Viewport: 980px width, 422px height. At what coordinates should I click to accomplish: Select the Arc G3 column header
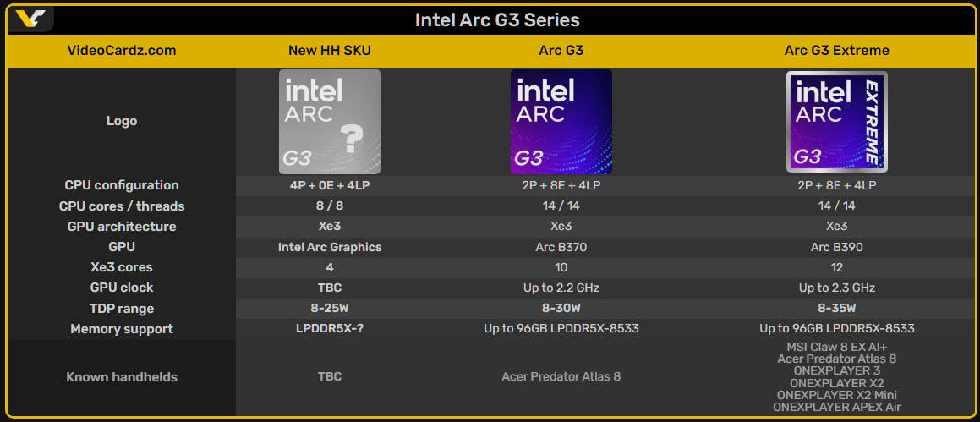tap(561, 51)
